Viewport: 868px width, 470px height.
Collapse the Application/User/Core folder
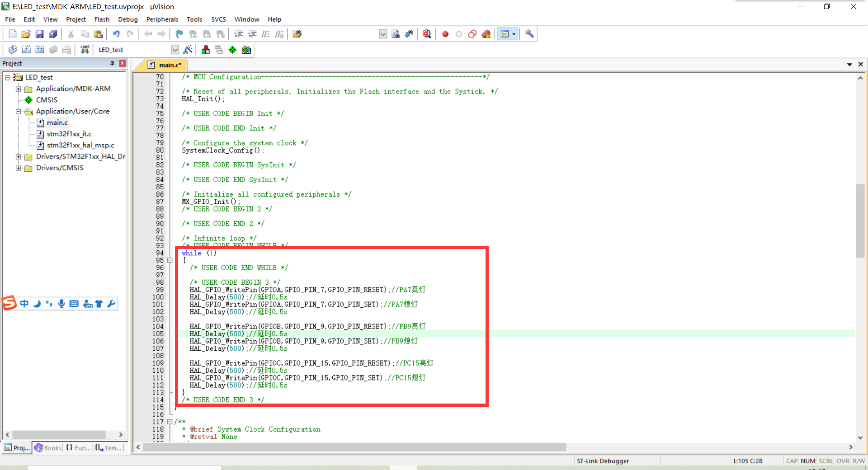coord(19,111)
